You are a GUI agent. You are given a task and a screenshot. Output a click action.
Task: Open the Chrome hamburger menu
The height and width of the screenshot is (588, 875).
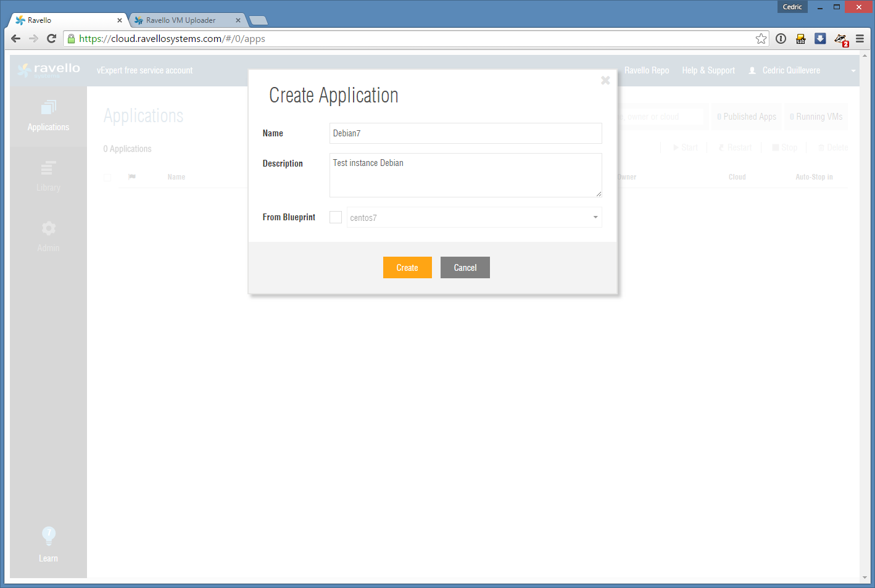pos(860,39)
